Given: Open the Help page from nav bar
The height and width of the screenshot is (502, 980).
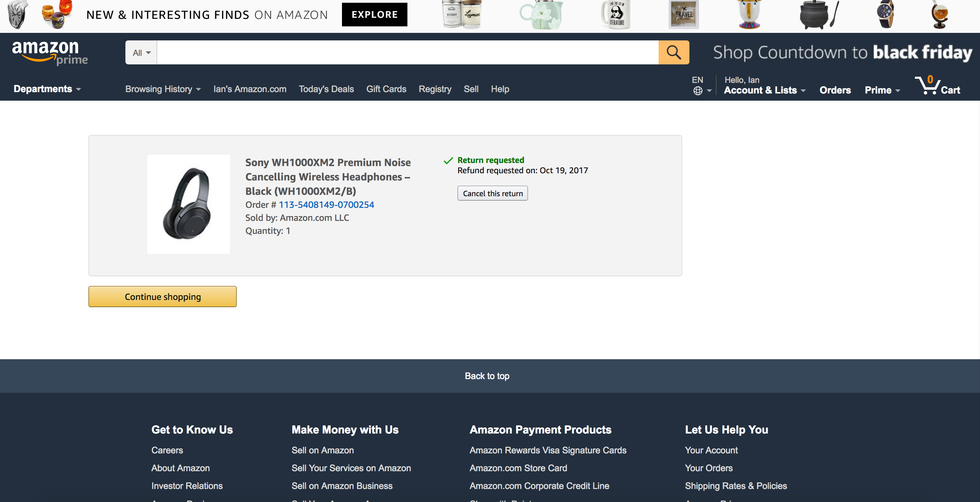Looking at the screenshot, I should click(500, 89).
